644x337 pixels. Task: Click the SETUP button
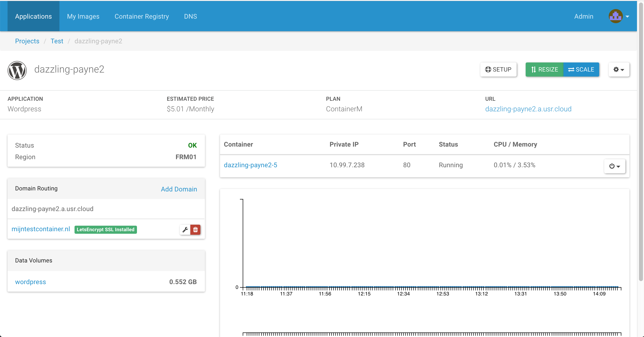[x=498, y=70]
